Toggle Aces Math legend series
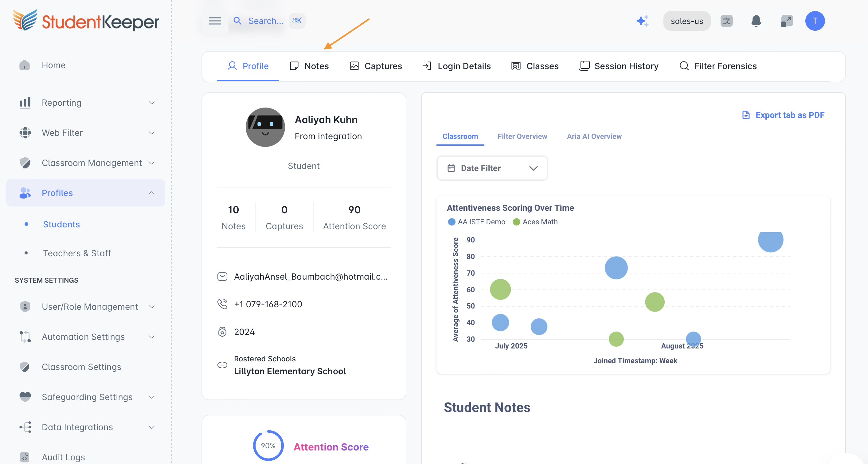Image resolution: width=868 pixels, height=464 pixels. 535,222
